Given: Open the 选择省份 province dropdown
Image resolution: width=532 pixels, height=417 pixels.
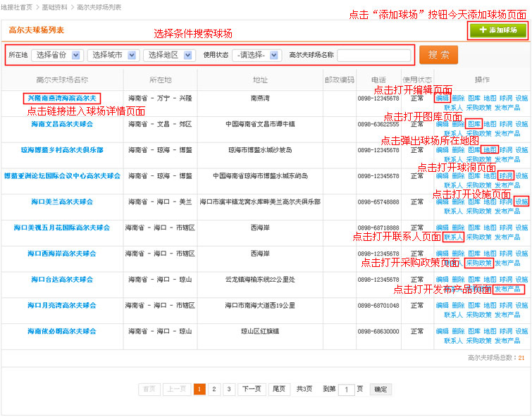Looking at the screenshot, I should (57, 55).
